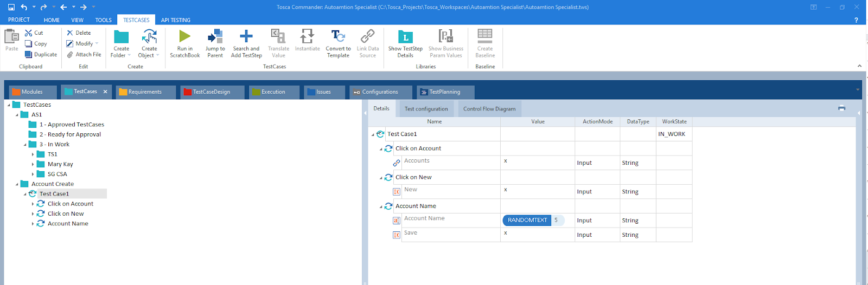The height and width of the screenshot is (285, 868).
Task: Collapse Account Name step in details grid
Action: pyautogui.click(x=381, y=206)
